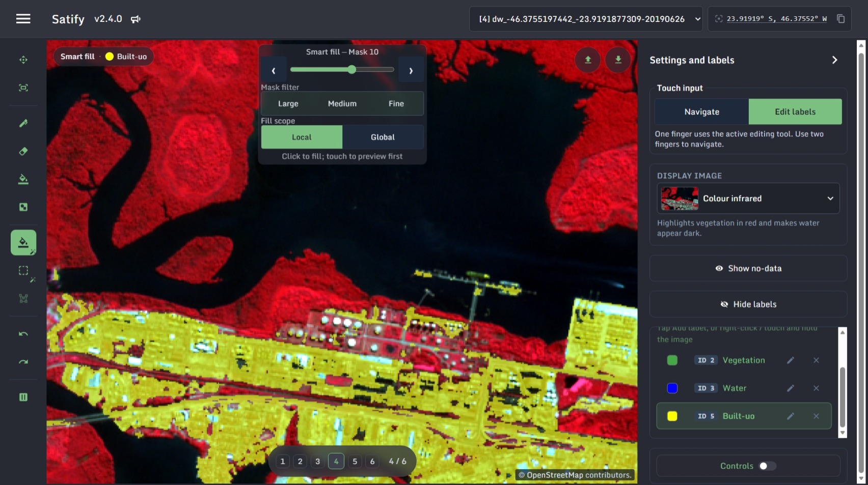Click the fit-to-view focus tool
This screenshot has height=485, width=868.
point(23,88)
